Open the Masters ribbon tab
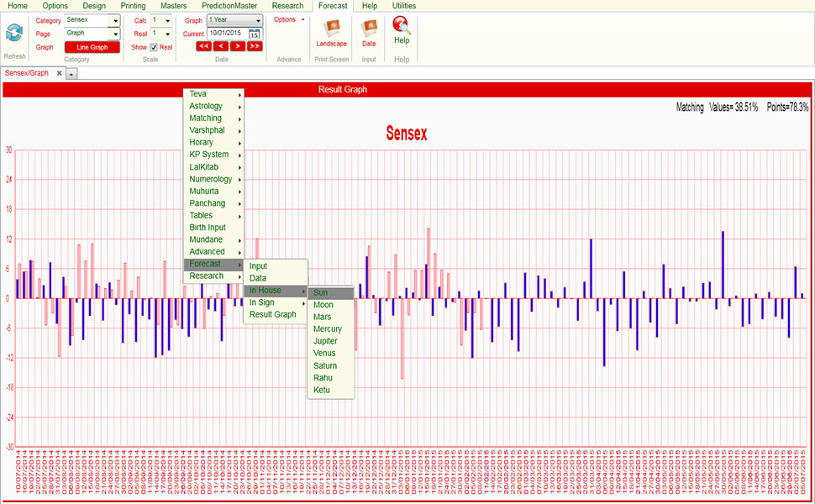815x504 pixels. click(x=174, y=6)
